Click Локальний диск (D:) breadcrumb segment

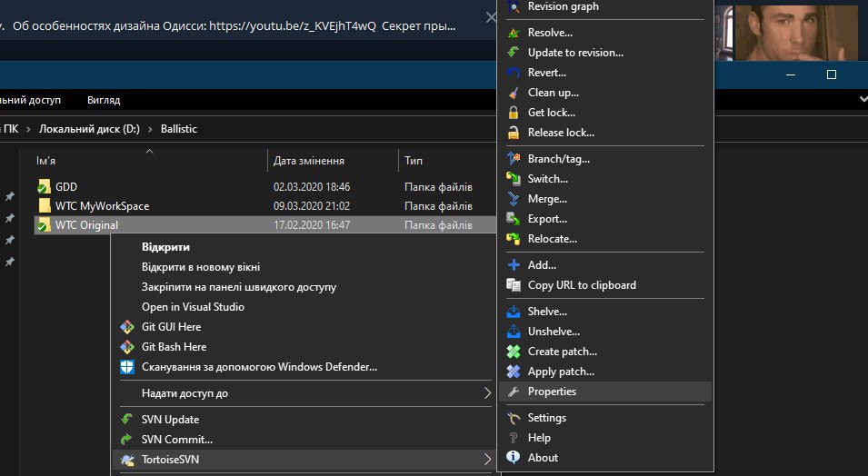pos(89,129)
